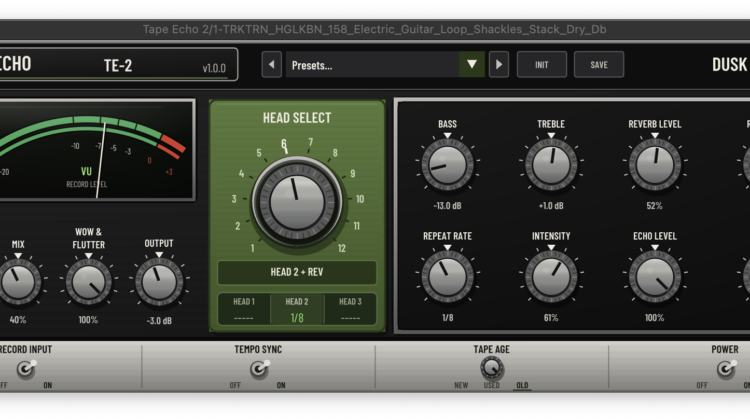This screenshot has width=750, height=420.
Task: Click the Treble value +1.0 dB
Action: tap(551, 206)
